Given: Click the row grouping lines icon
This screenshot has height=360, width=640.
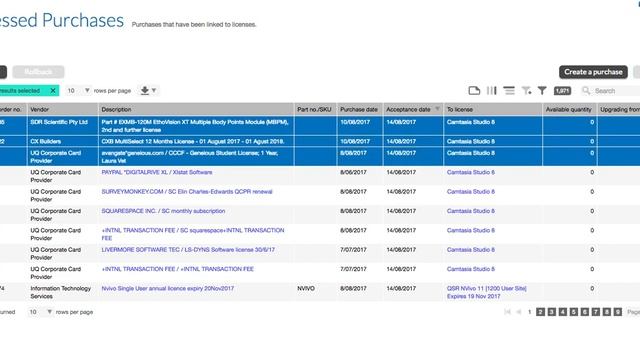Looking at the screenshot, I should [509, 91].
